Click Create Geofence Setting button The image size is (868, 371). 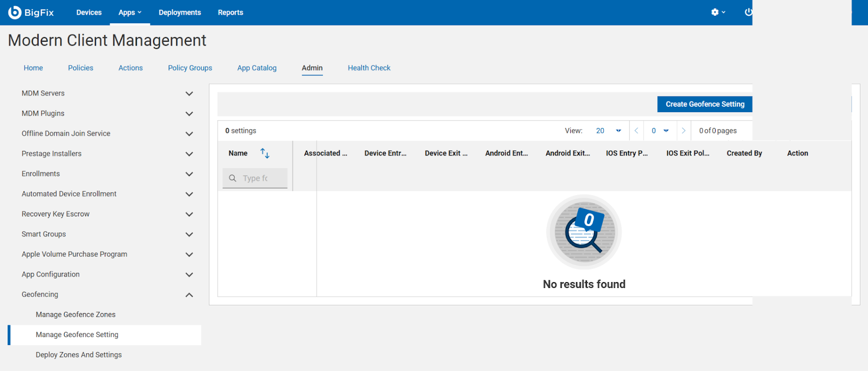pos(705,104)
